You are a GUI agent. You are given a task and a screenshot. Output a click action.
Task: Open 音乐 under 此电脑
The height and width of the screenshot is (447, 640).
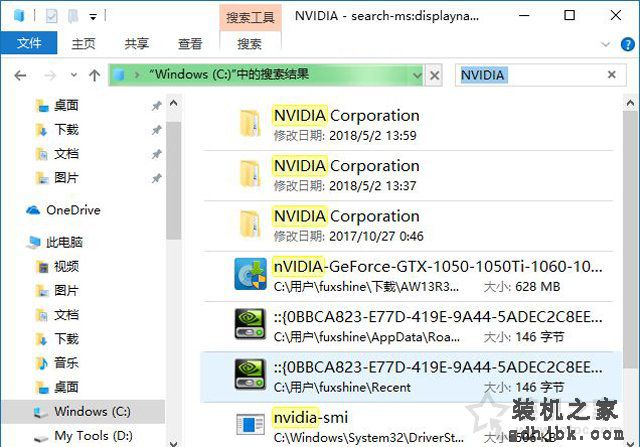tap(66, 362)
